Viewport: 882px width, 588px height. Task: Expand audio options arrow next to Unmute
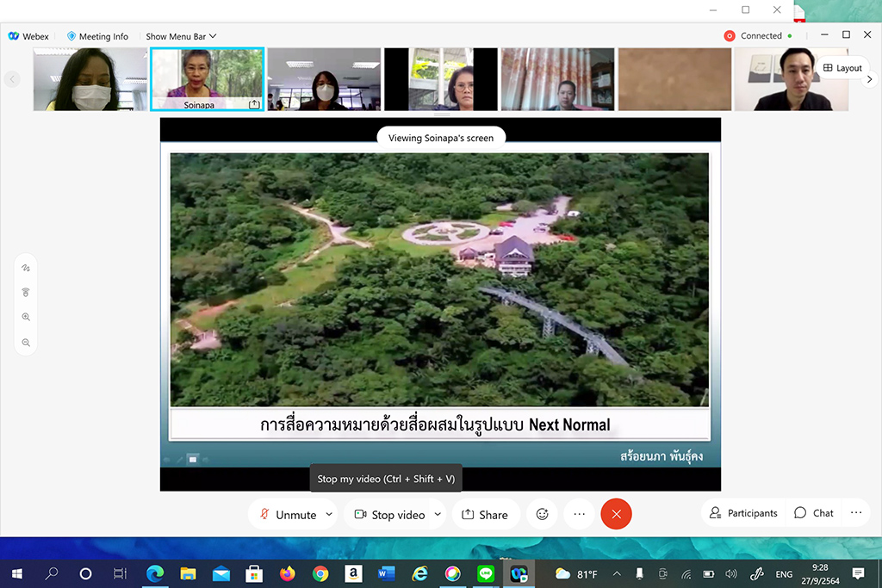click(329, 514)
